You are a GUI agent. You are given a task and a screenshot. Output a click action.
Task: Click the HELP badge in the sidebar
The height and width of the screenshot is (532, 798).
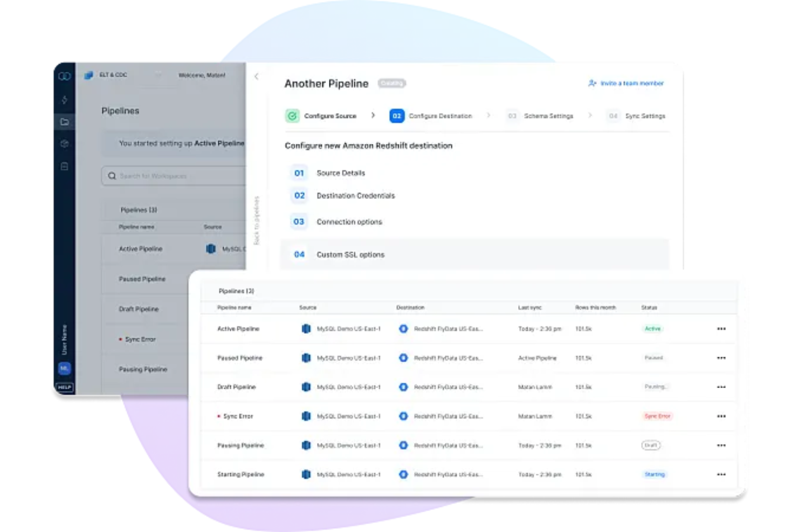pyautogui.click(x=65, y=387)
